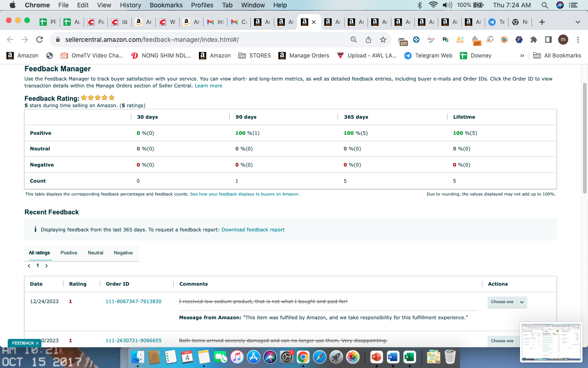Image resolution: width=588 pixels, height=368 pixels.
Task: Open the Apple menu
Action: point(12,5)
